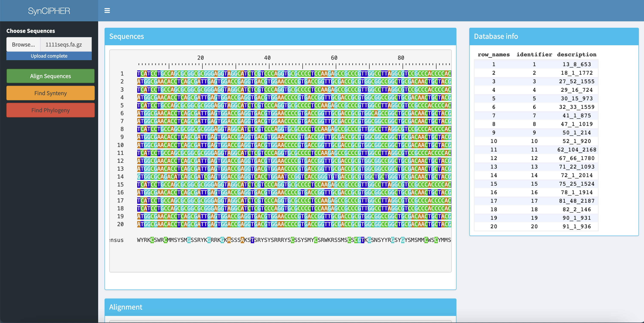Select description cell 32_33_1559
This screenshot has height=323, width=644.
577,107
